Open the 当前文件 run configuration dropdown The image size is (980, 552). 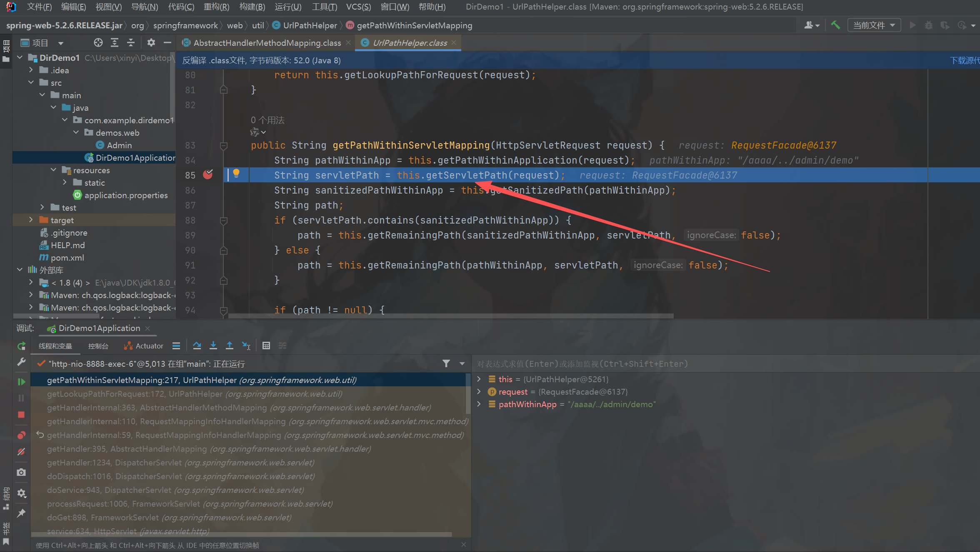click(874, 25)
